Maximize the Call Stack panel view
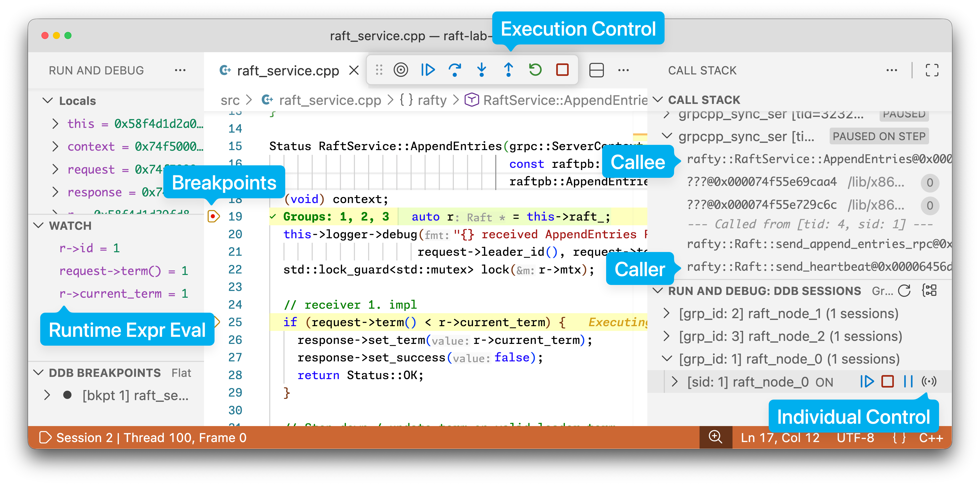Image resolution: width=980 pixels, height=486 pixels. (x=932, y=70)
